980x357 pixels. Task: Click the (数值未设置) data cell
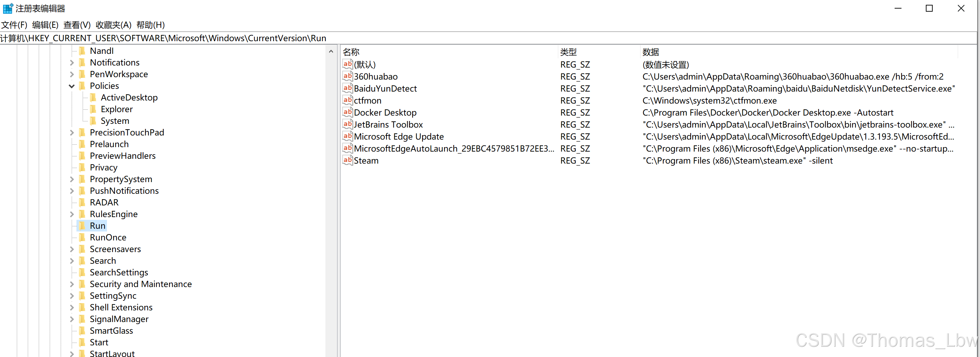(x=665, y=65)
